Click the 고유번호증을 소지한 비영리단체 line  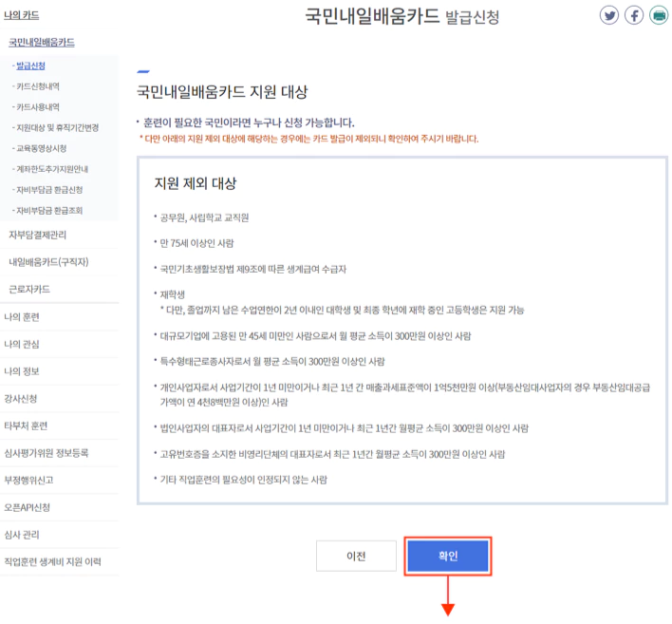(x=332, y=454)
